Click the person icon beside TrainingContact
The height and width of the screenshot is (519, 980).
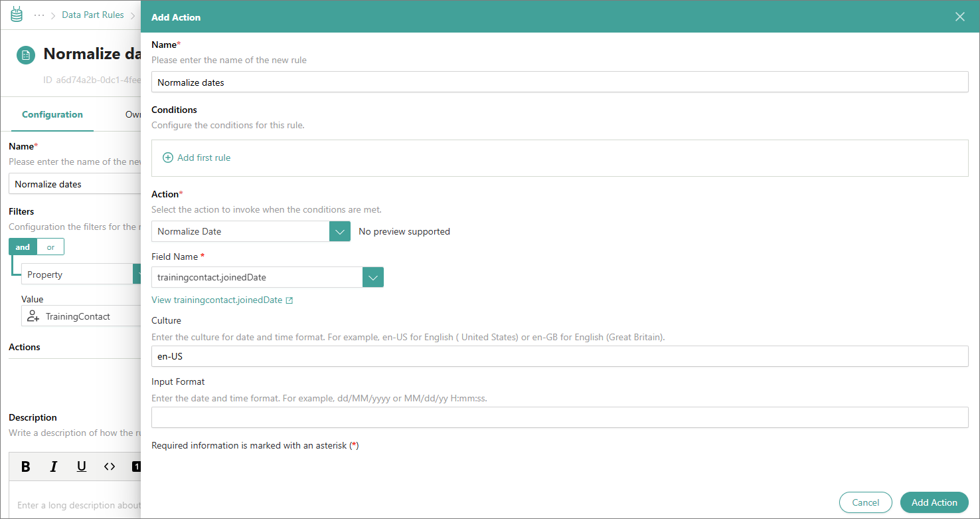pos(33,316)
